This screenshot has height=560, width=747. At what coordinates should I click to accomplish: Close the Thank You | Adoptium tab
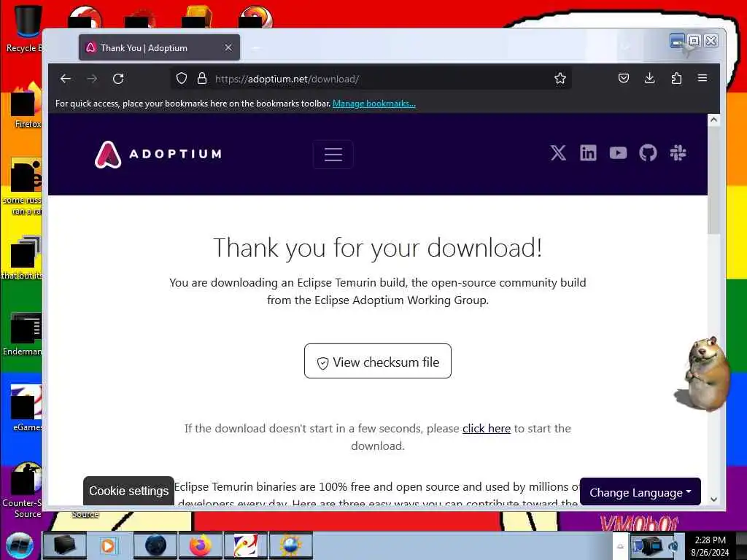click(228, 47)
